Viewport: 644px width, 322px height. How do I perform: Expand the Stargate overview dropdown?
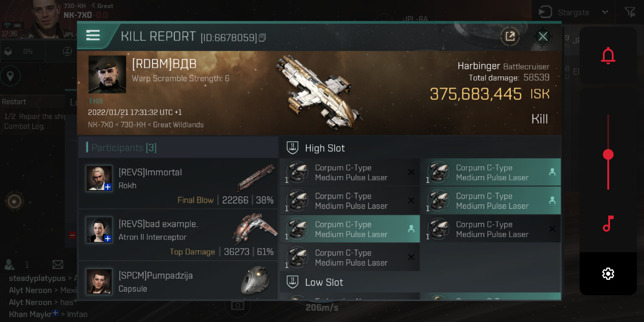coord(605,12)
